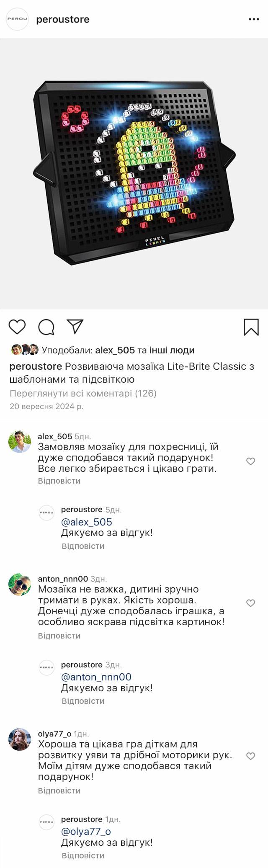Click peroustore username in the header

tap(63, 19)
